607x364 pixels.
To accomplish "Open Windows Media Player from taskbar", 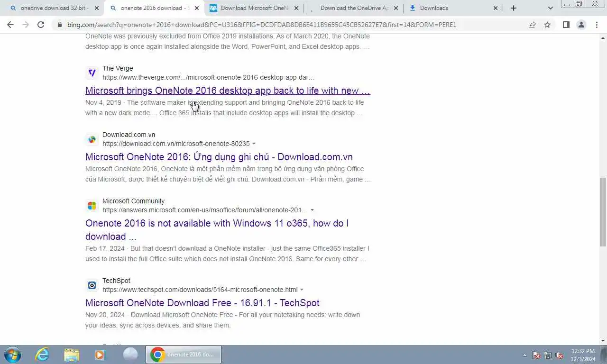I will coord(100,355).
